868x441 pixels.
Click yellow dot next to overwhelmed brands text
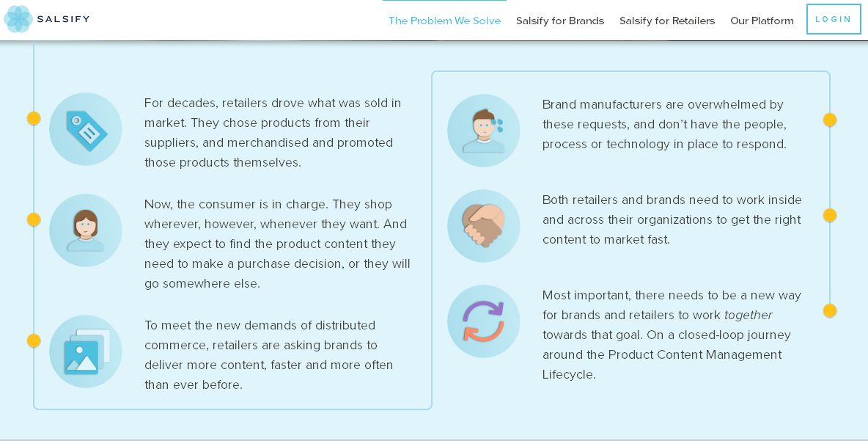pyautogui.click(x=830, y=120)
